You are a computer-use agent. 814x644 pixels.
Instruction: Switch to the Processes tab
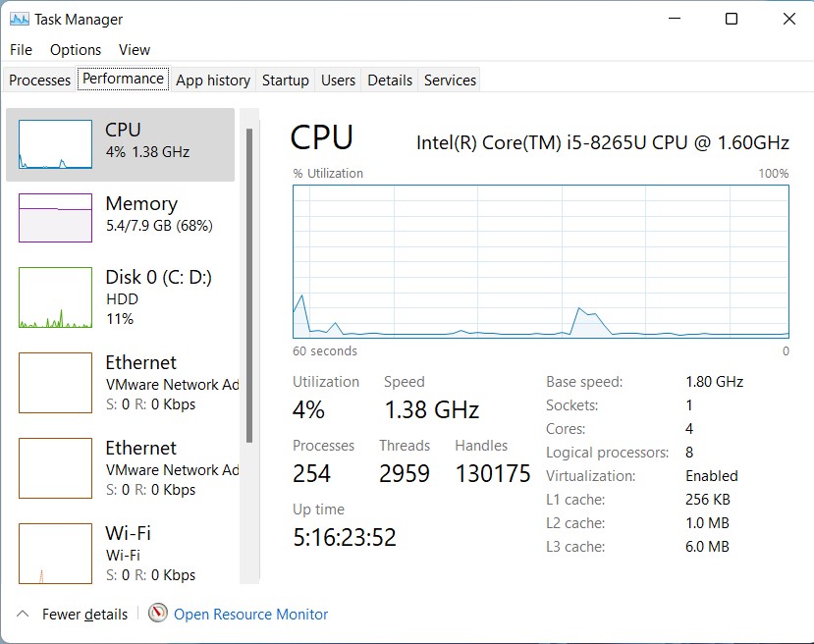click(x=38, y=80)
